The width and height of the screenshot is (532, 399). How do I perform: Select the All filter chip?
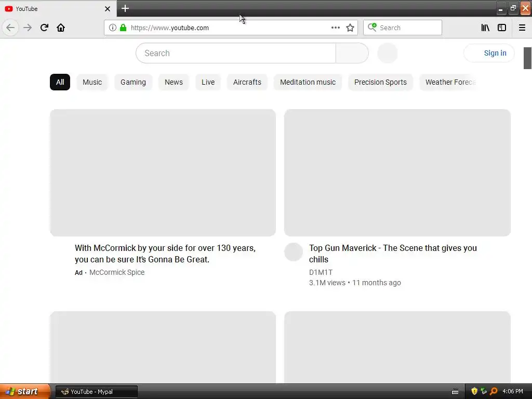point(60,82)
